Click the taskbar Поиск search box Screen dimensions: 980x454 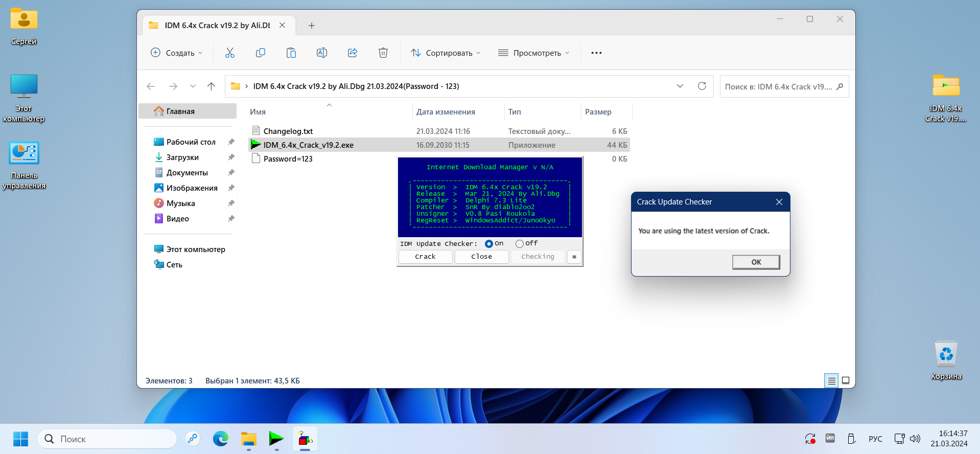pos(107,439)
